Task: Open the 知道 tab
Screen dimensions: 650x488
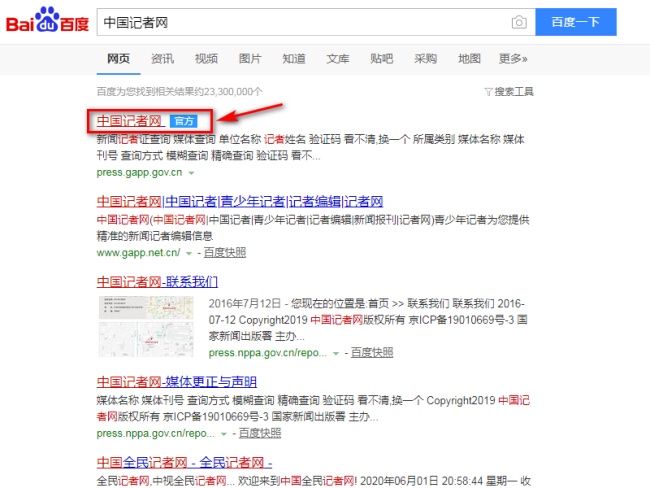Action: pyautogui.click(x=294, y=59)
